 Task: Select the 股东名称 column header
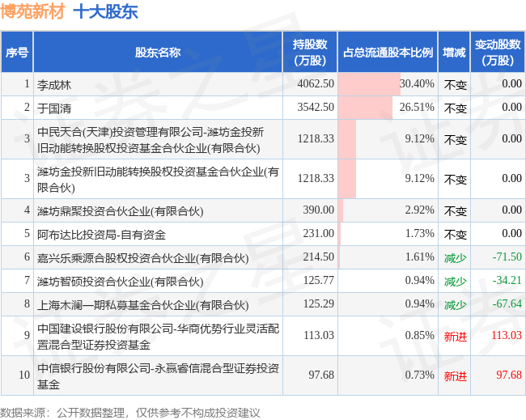[x=158, y=53]
